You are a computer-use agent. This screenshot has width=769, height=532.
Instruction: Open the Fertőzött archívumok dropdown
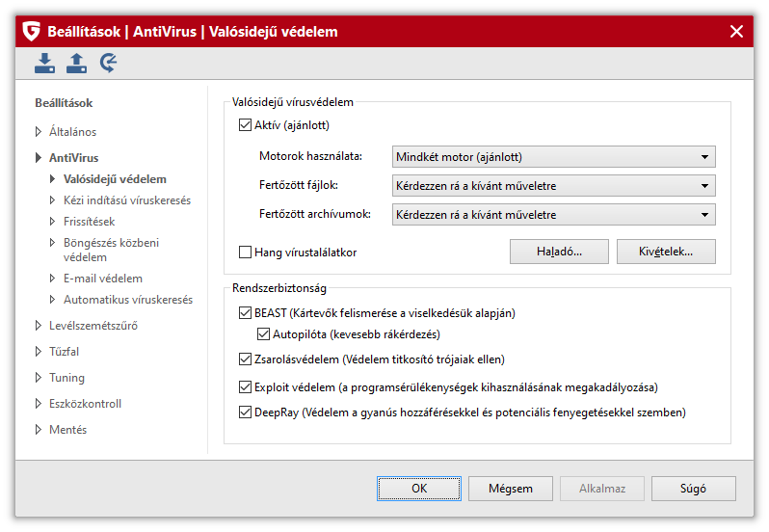pos(554,215)
